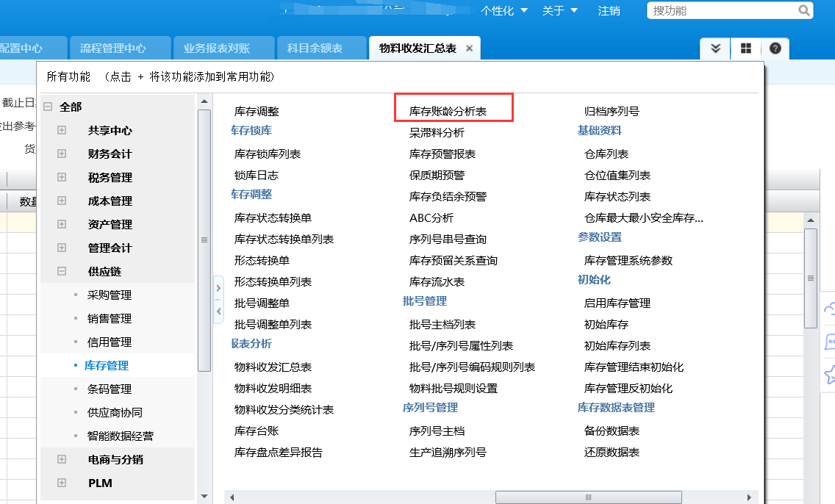Click the horizontal scrollbar thumb
This screenshot has height=504, width=835.
pyautogui.click(x=587, y=497)
